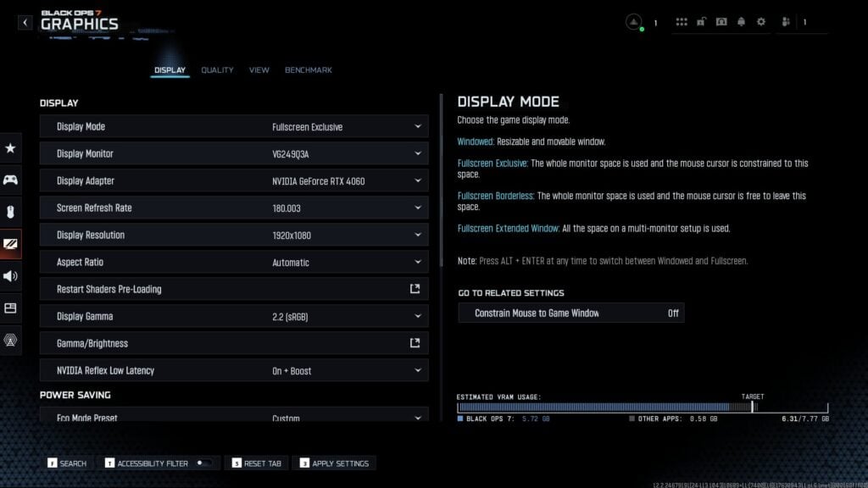Open audio settings via speaker icon

11,275
